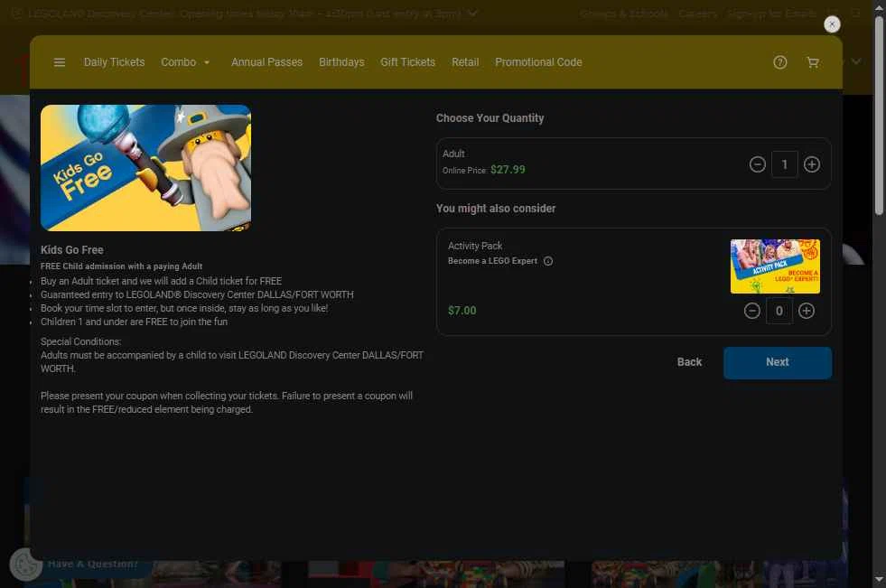Click the Next button

coord(778,362)
